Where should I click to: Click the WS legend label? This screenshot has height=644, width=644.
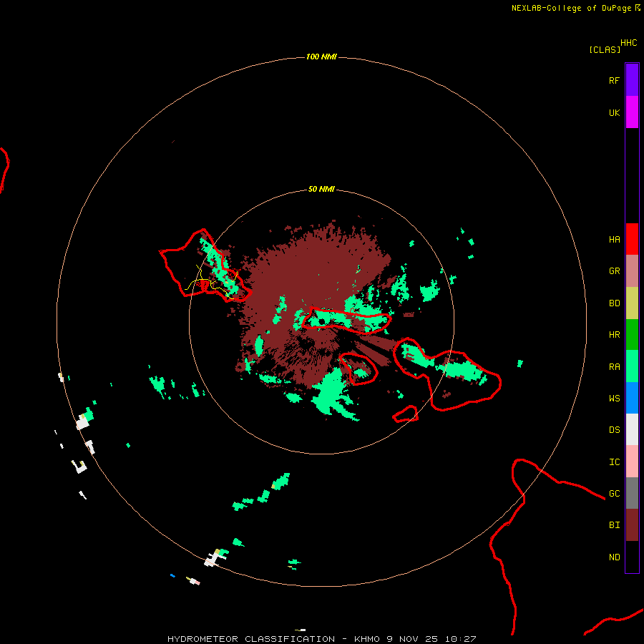[x=614, y=399]
